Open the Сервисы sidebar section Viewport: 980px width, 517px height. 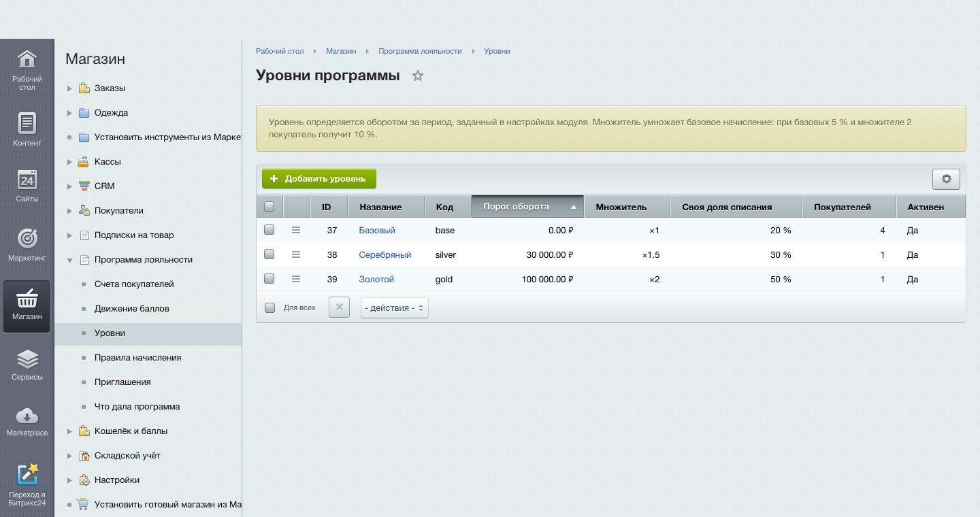[27, 364]
